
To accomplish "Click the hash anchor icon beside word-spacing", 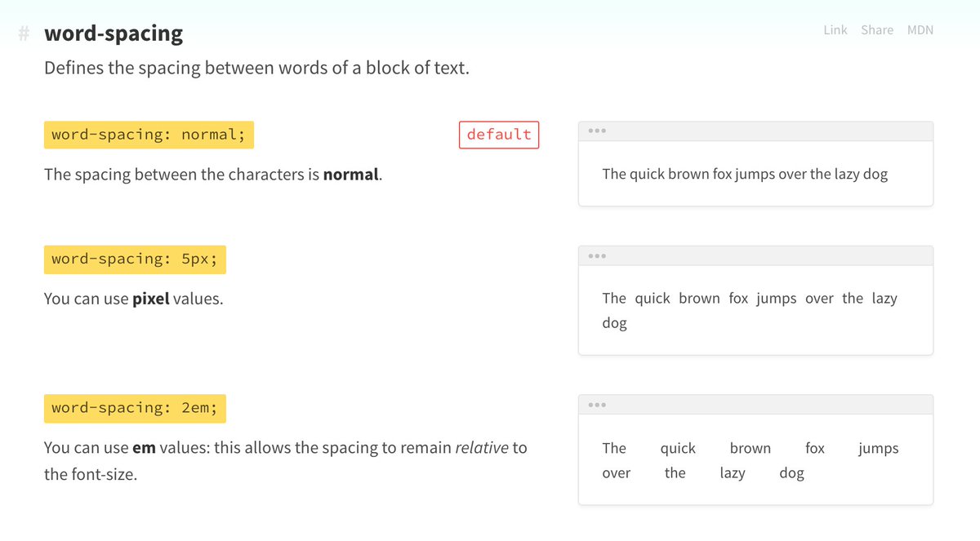I will pyautogui.click(x=24, y=34).
